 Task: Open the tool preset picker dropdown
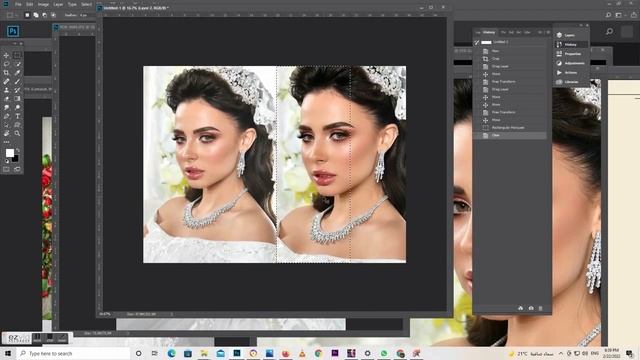tap(11, 15)
